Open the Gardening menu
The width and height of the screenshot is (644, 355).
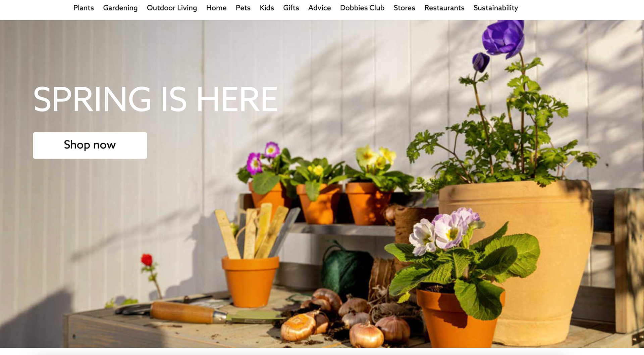click(120, 8)
